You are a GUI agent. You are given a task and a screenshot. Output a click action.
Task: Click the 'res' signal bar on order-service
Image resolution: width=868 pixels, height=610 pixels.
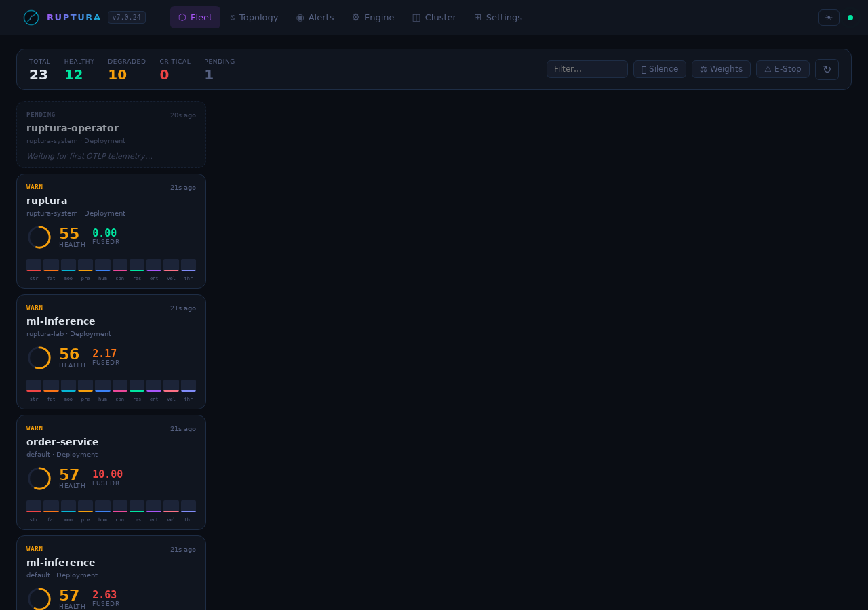tap(137, 506)
